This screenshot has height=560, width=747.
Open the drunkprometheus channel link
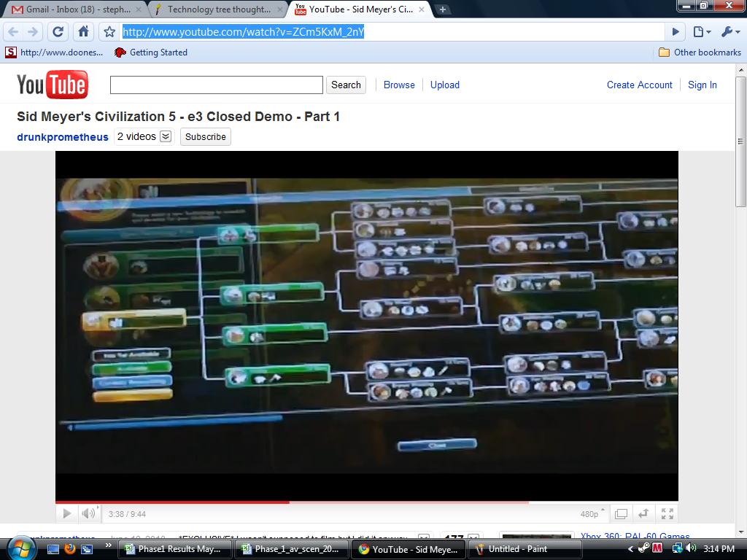point(63,136)
